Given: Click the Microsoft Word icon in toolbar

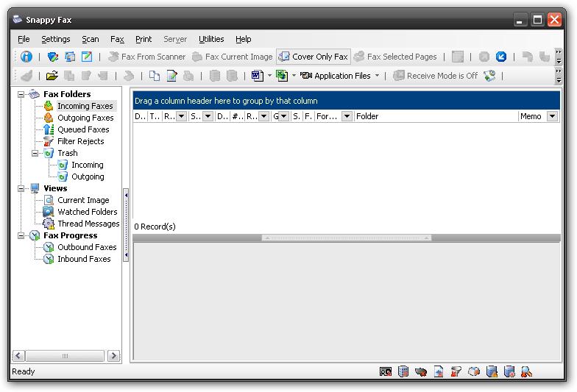Looking at the screenshot, I should pos(257,76).
